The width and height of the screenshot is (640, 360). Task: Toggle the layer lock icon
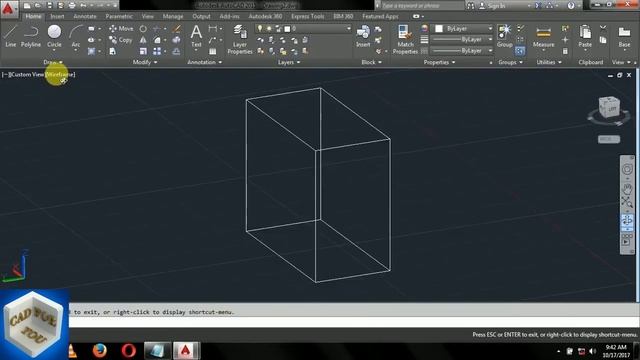pyautogui.click(x=278, y=29)
